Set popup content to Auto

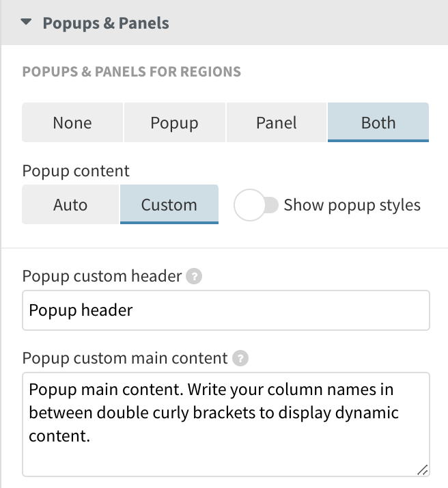pyautogui.click(x=70, y=204)
